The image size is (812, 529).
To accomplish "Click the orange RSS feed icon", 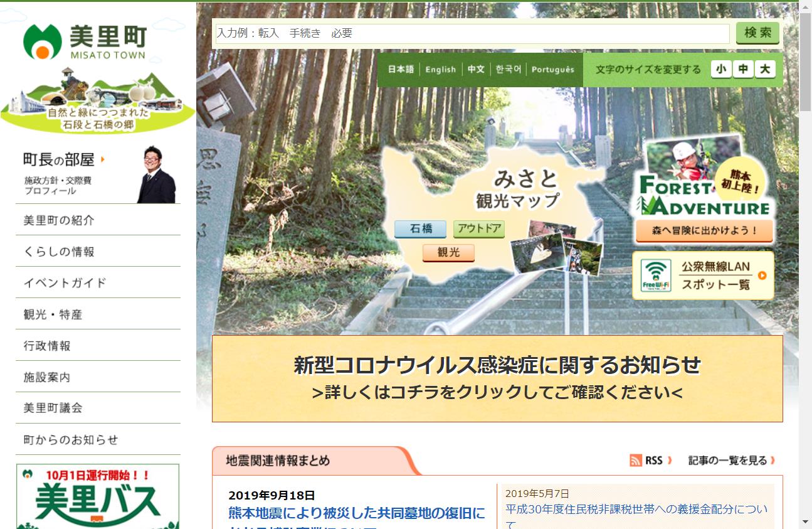I will coord(636,461).
